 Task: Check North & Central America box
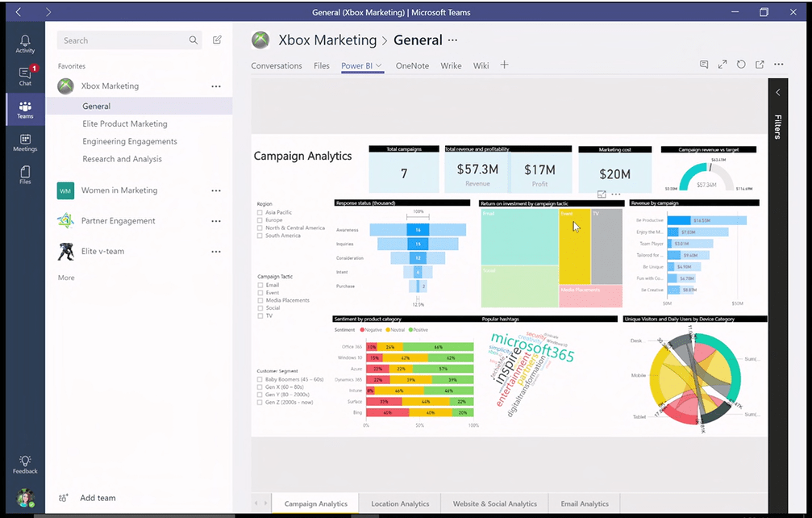260,228
